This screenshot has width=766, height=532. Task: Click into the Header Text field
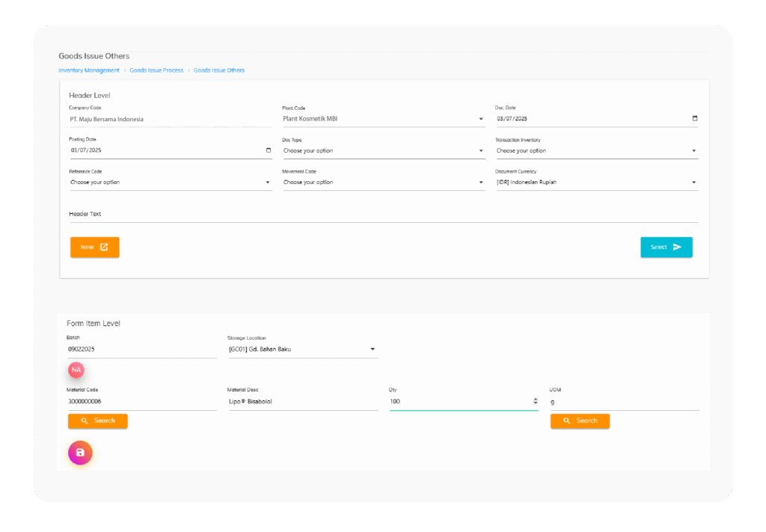pos(383,215)
